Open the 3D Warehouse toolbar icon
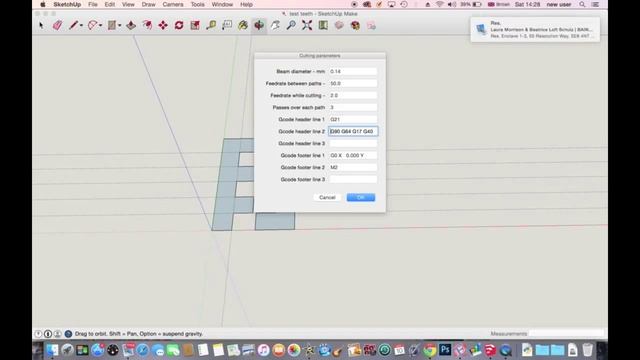The height and width of the screenshot is (360, 640). tap(323, 25)
